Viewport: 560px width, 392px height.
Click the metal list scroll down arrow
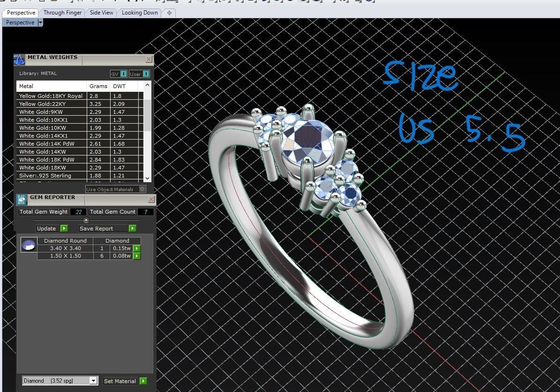point(147,178)
